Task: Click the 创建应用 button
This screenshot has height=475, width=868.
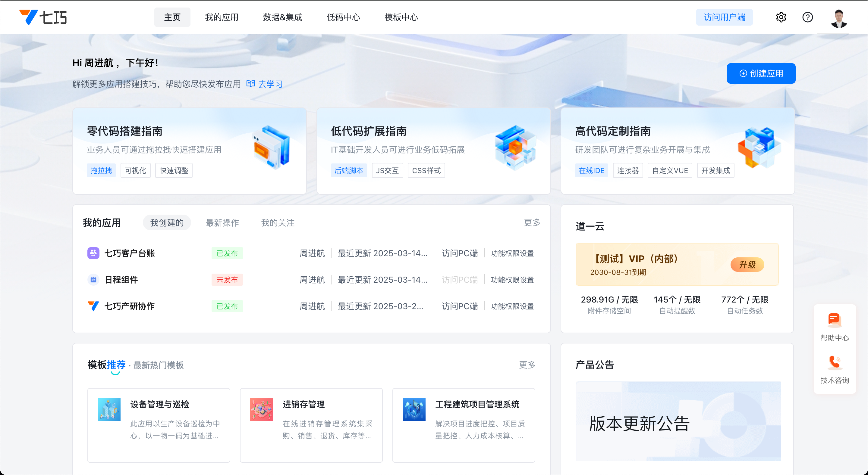Action: pos(761,73)
